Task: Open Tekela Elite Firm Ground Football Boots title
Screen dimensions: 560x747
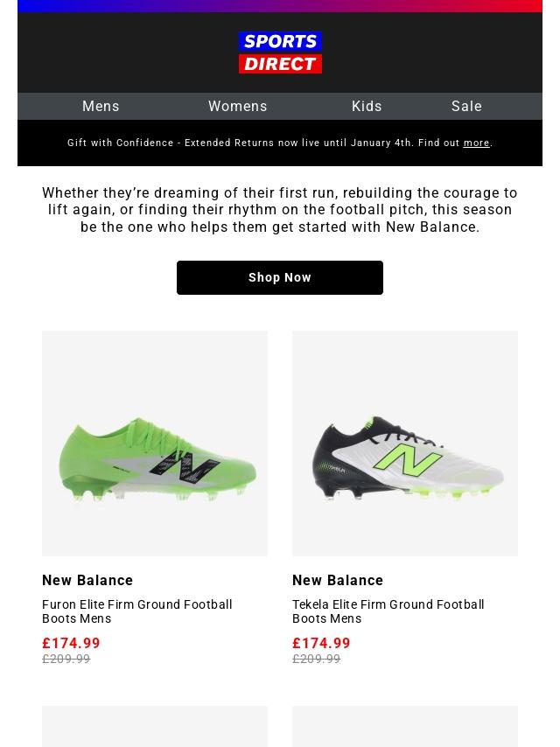Action: click(x=388, y=611)
